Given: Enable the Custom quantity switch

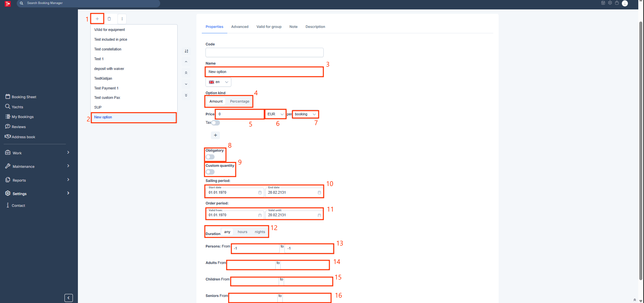Looking at the screenshot, I should (210, 172).
